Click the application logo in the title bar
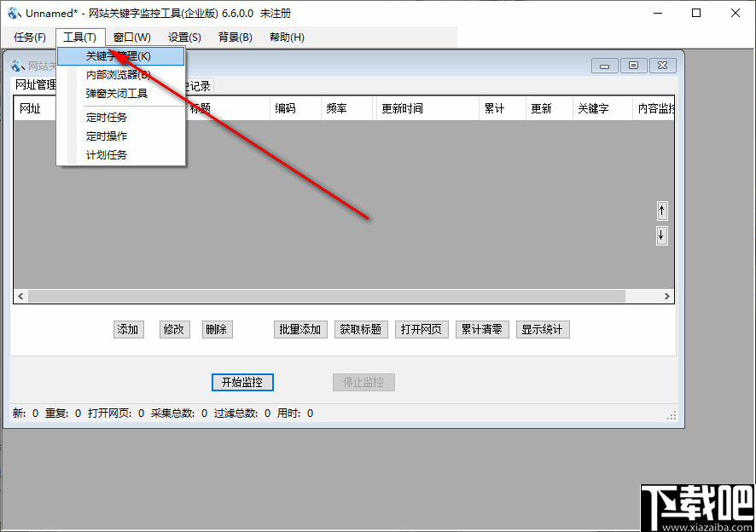This screenshot has width=756, height=532. tap(12, 13)
